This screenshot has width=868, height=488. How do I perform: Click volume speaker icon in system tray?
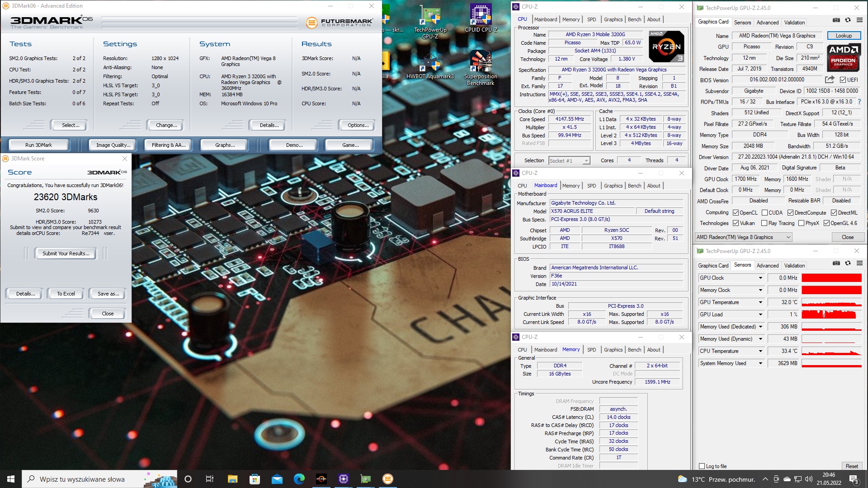809,479
